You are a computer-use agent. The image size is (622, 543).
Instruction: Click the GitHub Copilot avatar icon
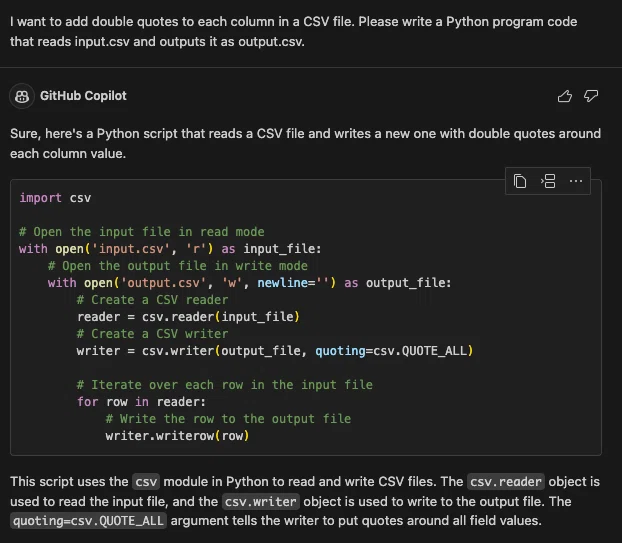(x=22, y=96)
